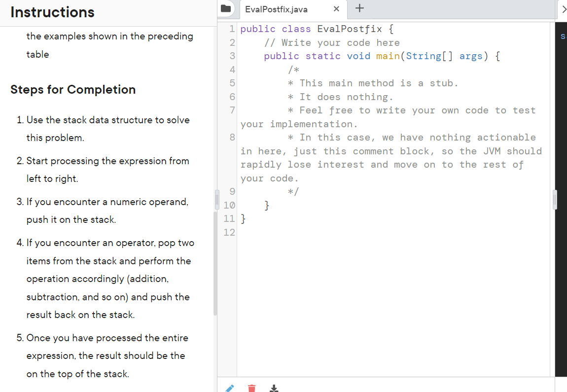Click the closing brace on line 11
This screenshot has width=567, height=392.
pos(242,218)
